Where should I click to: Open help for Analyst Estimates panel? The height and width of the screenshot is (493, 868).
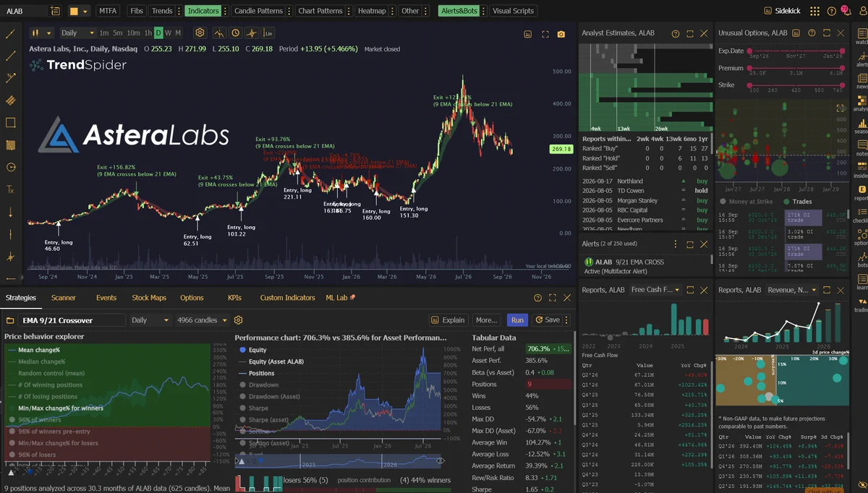point(676,33)
